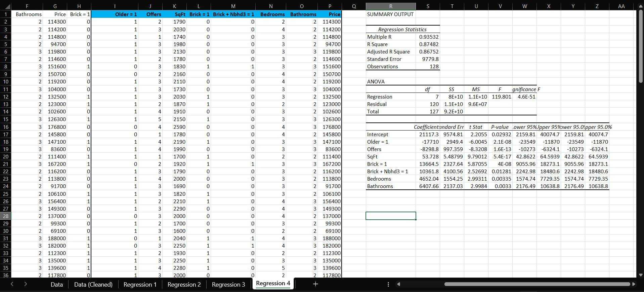Select SqFt value 2590 in row 16
The width and height of the screenshot is (644, 292).
174,127
